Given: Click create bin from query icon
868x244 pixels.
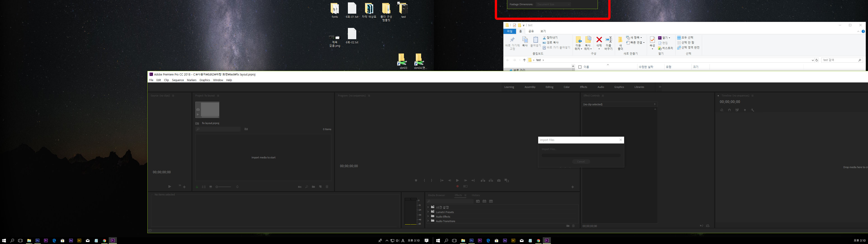Looking at the screenshot, I should 246,129.
